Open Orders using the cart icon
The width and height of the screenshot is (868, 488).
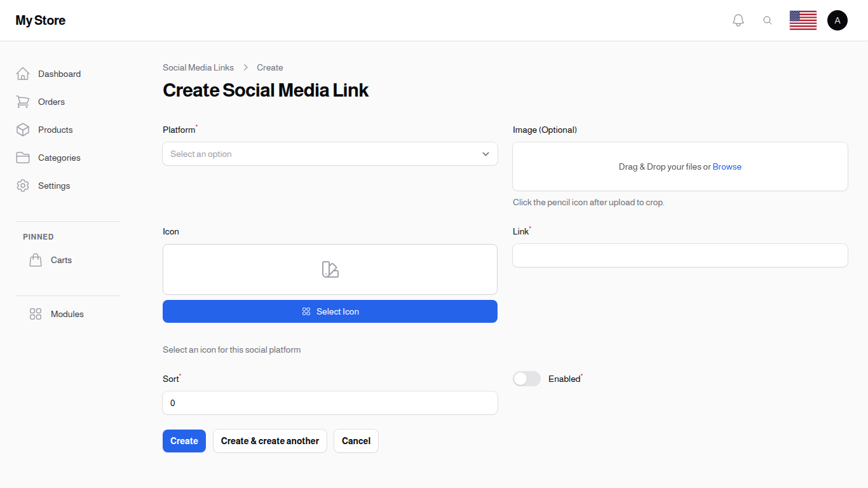(23, 102)
